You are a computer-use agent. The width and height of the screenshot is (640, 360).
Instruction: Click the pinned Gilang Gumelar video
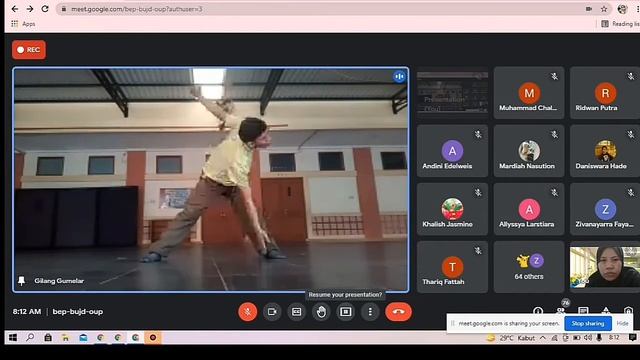coord(211,180)
